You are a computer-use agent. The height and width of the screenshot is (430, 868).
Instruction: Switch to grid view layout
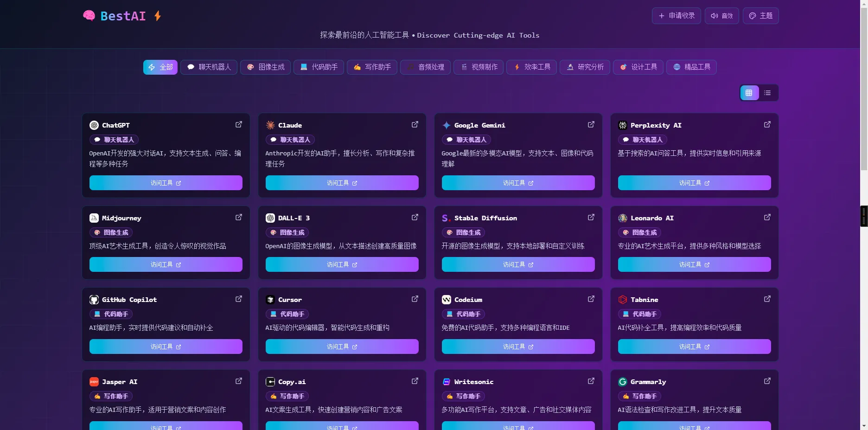[x=749, y=93]
